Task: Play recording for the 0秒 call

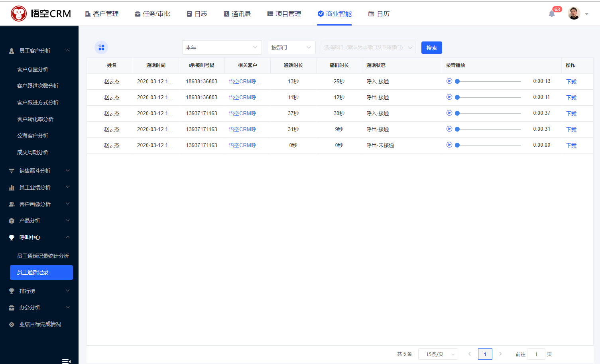Action: point(449,145)
